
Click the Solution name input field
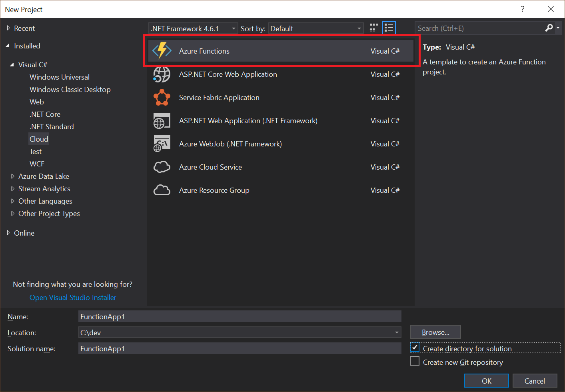point(240,348)
